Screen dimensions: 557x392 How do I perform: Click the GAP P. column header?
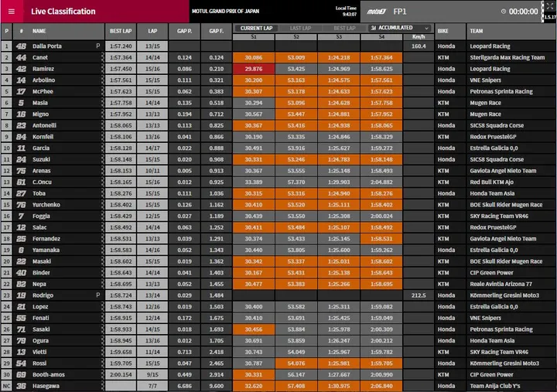coord(184,31)
